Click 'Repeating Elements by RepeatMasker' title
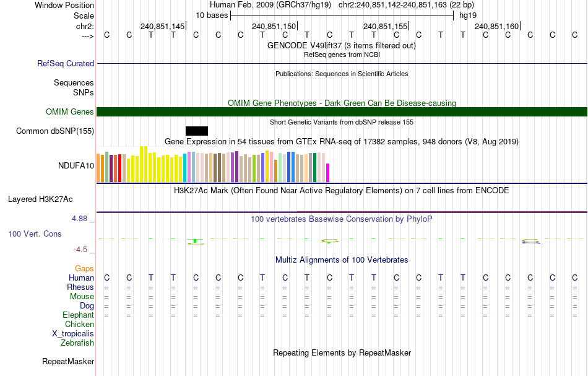The image size is (588, 376). point(342,352)
